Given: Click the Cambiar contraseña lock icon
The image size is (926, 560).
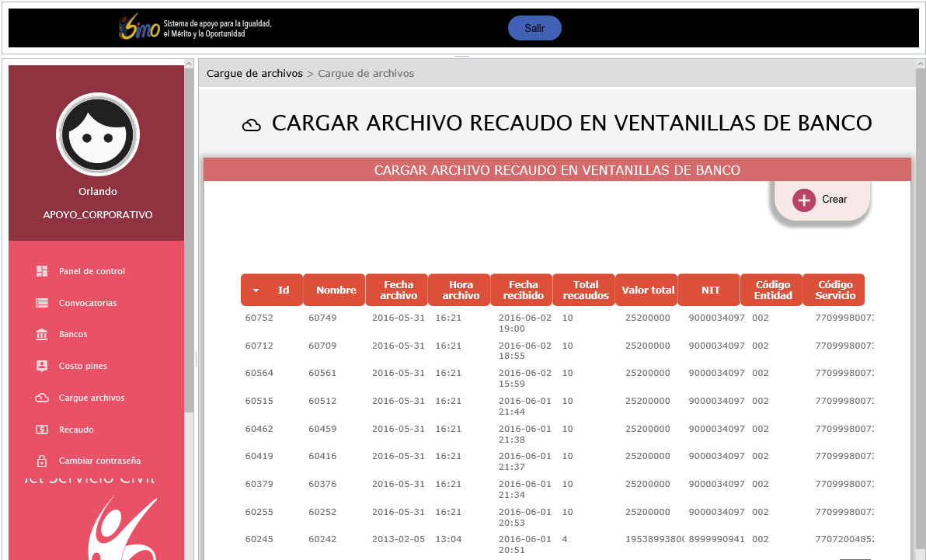Looking at the screenshot, I should click(42, 461).
